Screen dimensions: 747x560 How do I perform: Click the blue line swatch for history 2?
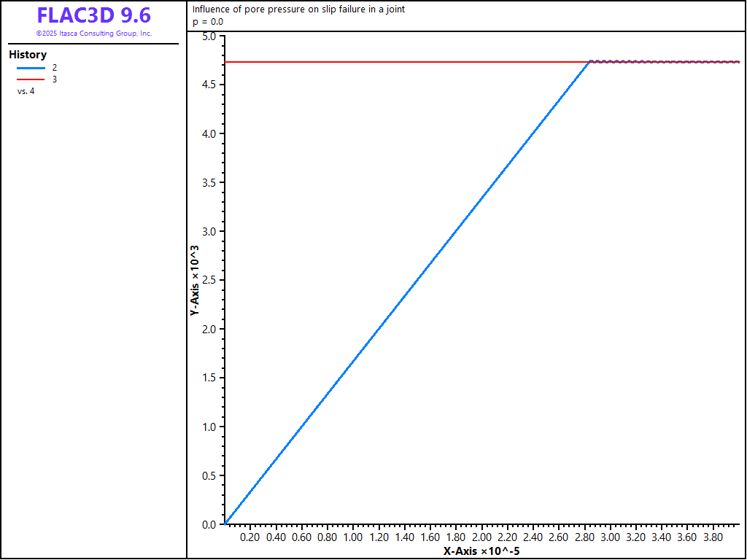[x=31, y=68]
